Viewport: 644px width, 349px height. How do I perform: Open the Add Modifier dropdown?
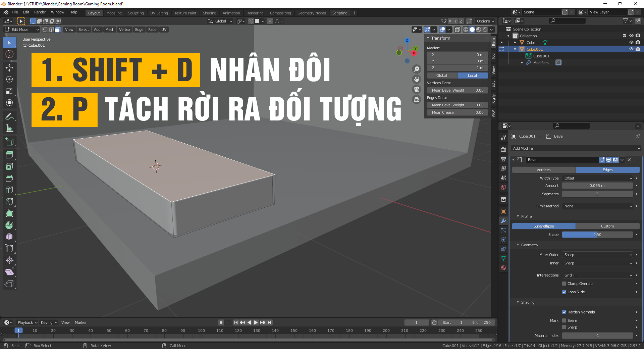576,148
